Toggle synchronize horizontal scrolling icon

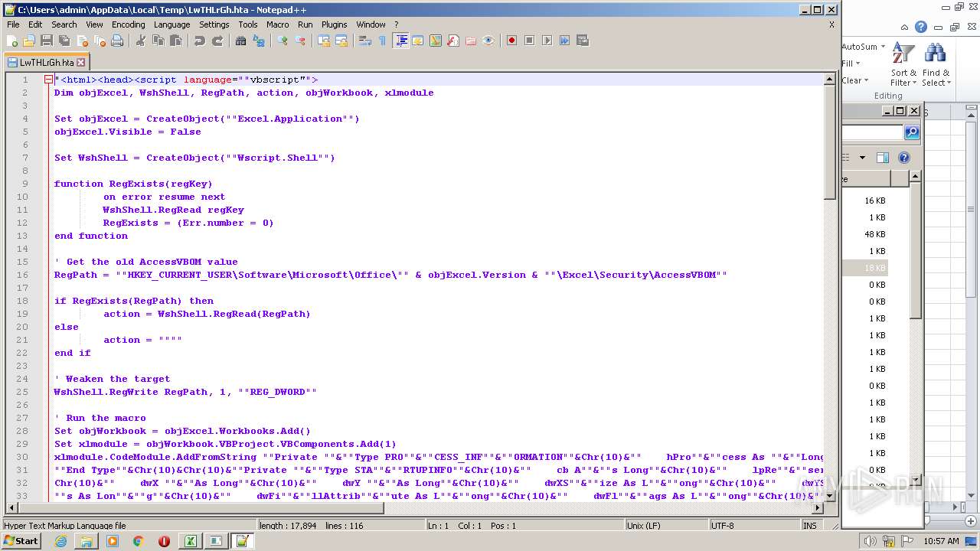click(341, 41)
